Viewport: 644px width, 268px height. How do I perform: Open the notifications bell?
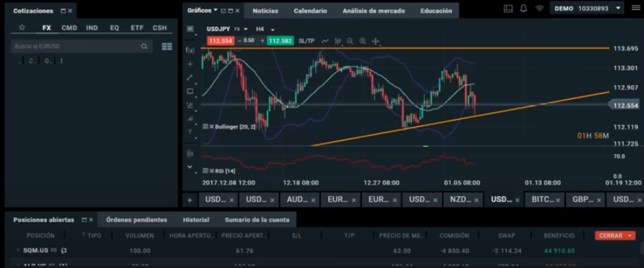[x=523, y=8]
